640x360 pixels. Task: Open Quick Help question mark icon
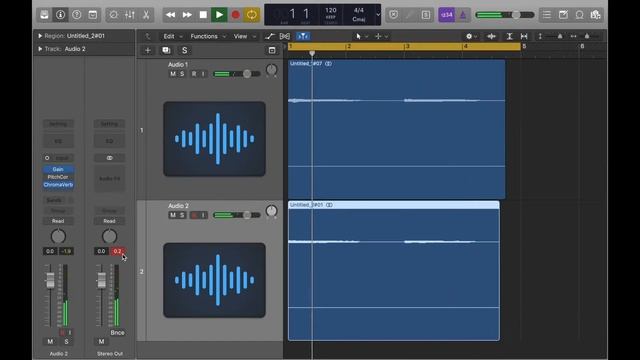[x=76, y=15]
